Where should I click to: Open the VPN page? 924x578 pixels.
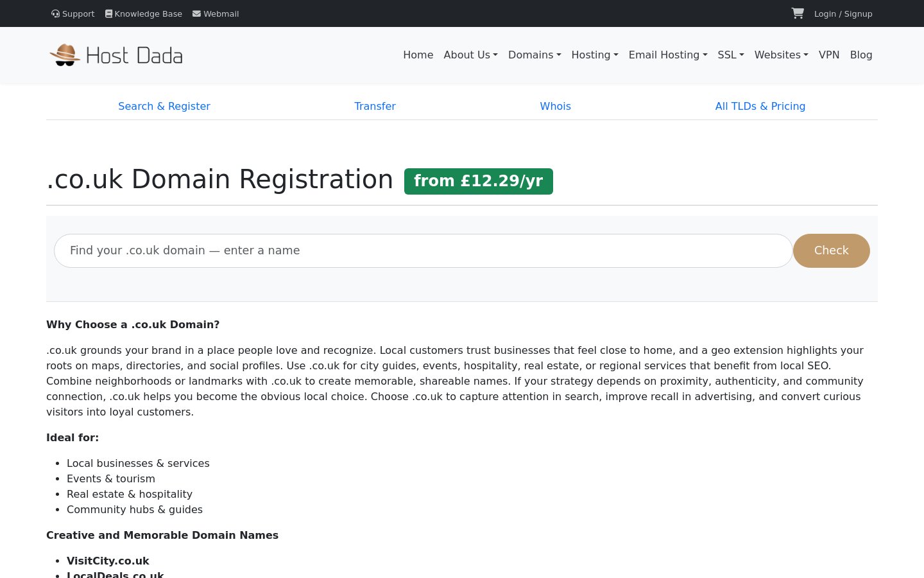click(829, 55)
